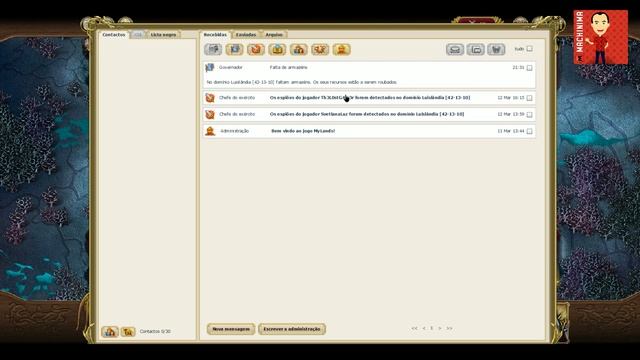
Task: Click the gray basket delete icon
Action: tap(496, 49)
